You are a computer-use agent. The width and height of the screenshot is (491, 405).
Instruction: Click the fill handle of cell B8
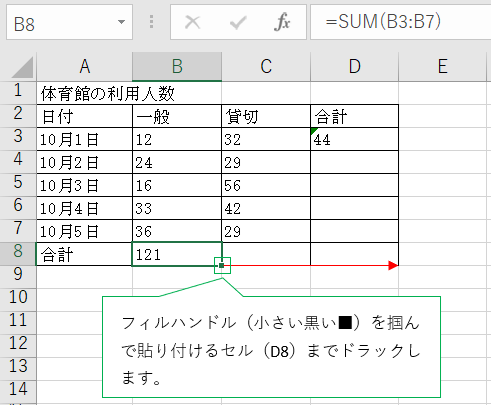[x=222, y=266]
